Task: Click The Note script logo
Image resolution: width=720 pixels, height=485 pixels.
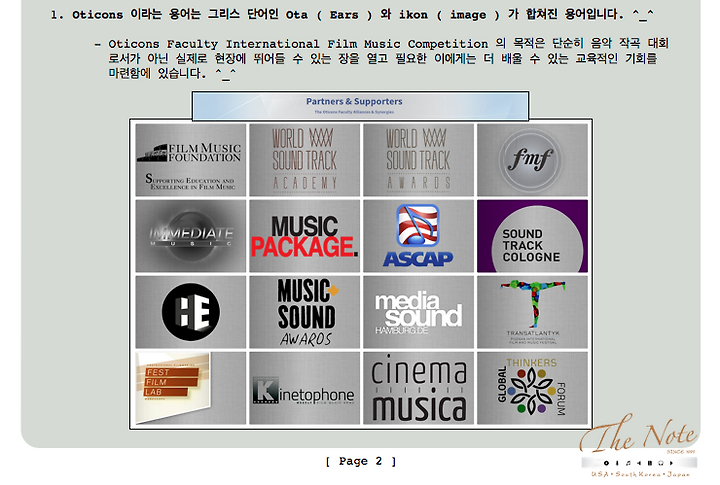Action: [638, 434]
